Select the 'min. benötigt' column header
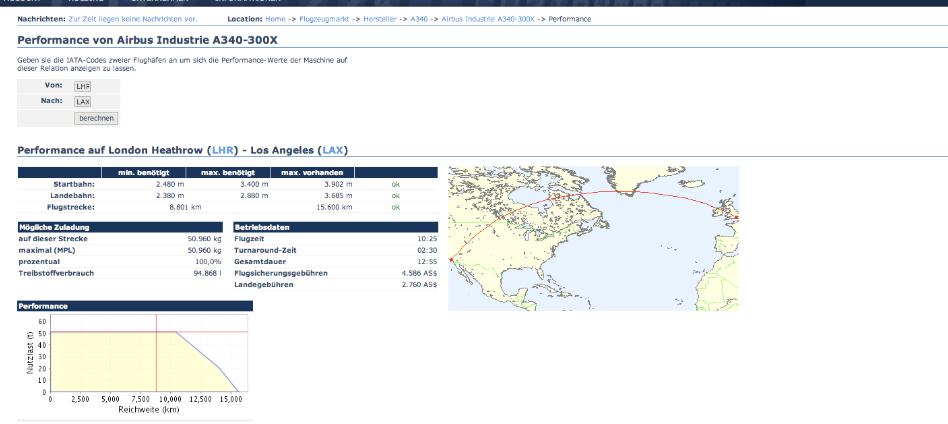 (143, 173)
